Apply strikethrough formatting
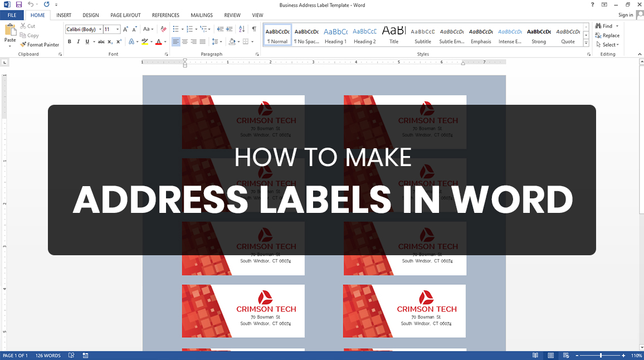The width and height of the screenshot is (644, 360). [x=101, y=41]
